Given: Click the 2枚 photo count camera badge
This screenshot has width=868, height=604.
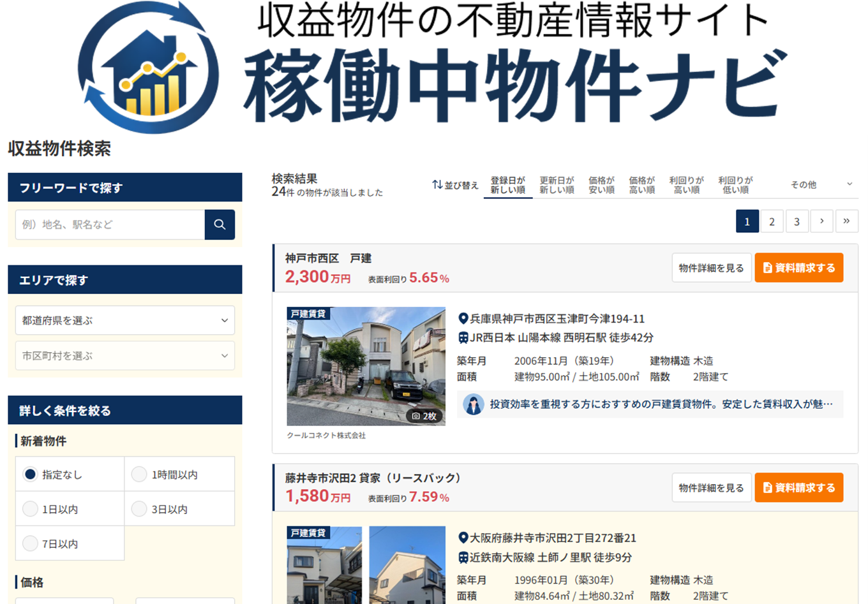Looking at the screenshot, I should click(x=424, y=416).
